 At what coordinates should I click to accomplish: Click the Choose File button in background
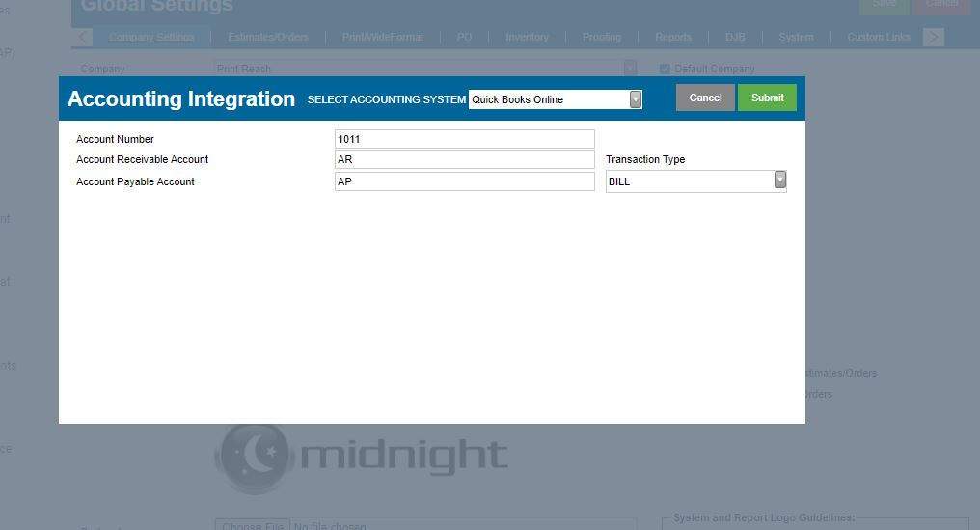253,524
